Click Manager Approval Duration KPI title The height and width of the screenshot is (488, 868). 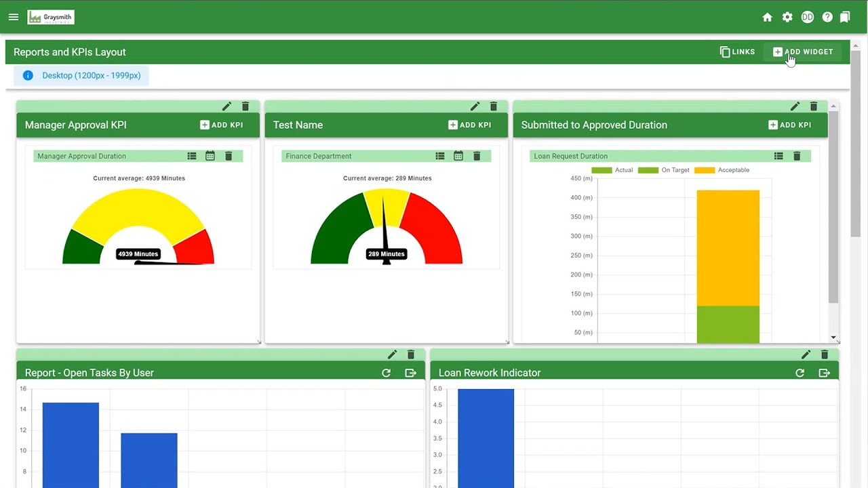coord(81,156)
